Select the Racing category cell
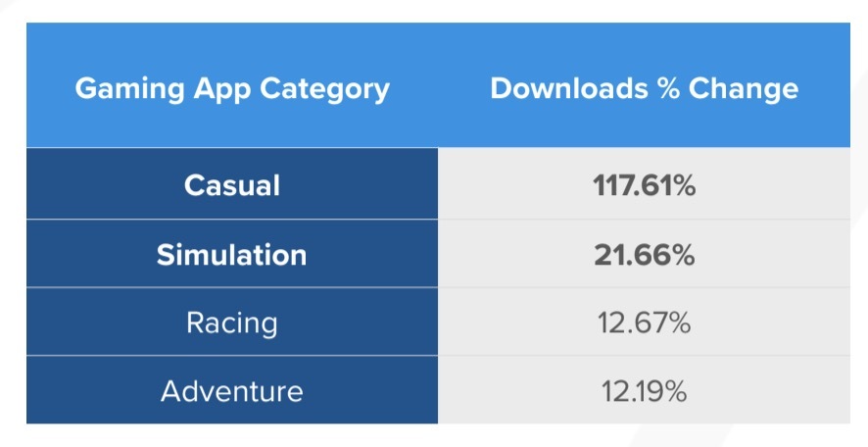 point(232,322)
